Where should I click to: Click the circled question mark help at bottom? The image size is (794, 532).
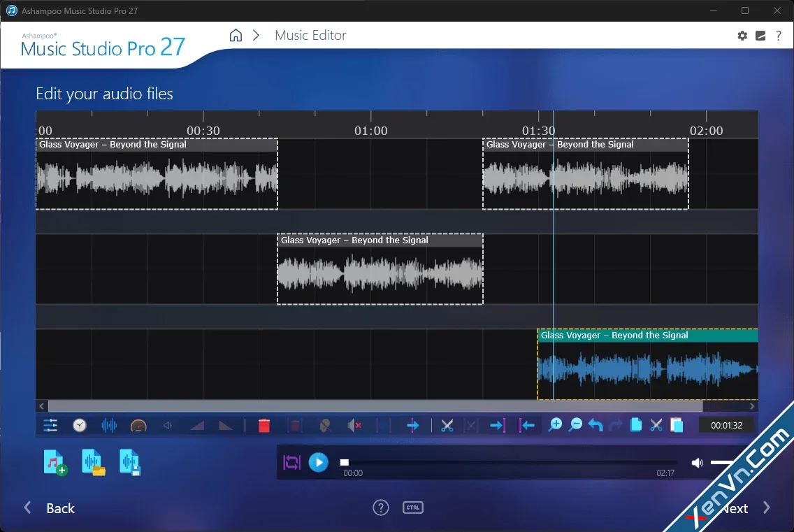pyautogui.click(x=381, y=507)
